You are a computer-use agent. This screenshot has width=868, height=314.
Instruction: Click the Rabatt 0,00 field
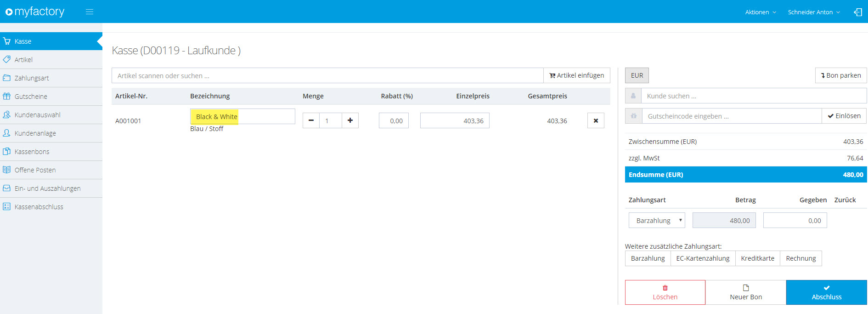(394, 120)
